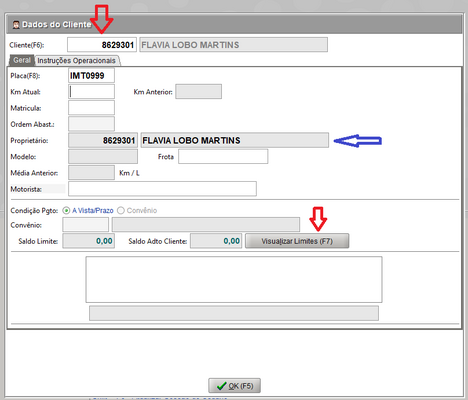Switch to the Geral tab
This screenshot has height=400, width=468.
(22, 60)
